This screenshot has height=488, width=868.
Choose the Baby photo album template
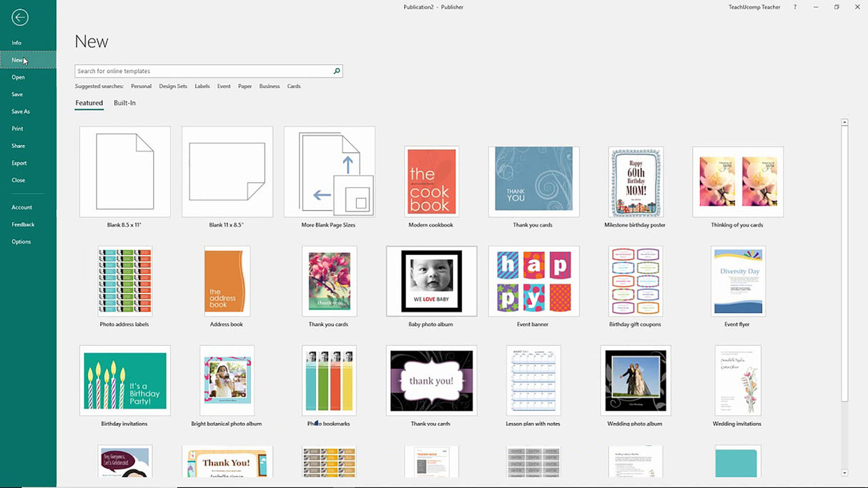(x=431, y=281)
